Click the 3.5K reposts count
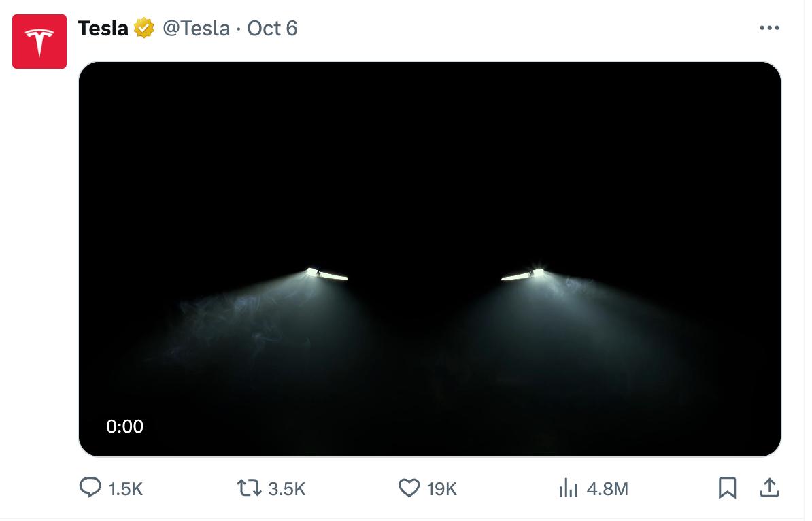812x521 pixels. pos(286,488)
